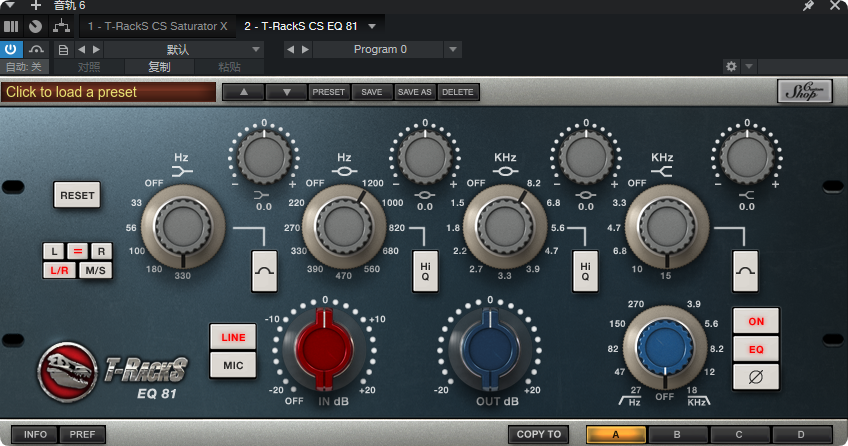848x446 pixels.
Task: Toggle Hi Q on the low-mid band
Action: click(425, 271)
